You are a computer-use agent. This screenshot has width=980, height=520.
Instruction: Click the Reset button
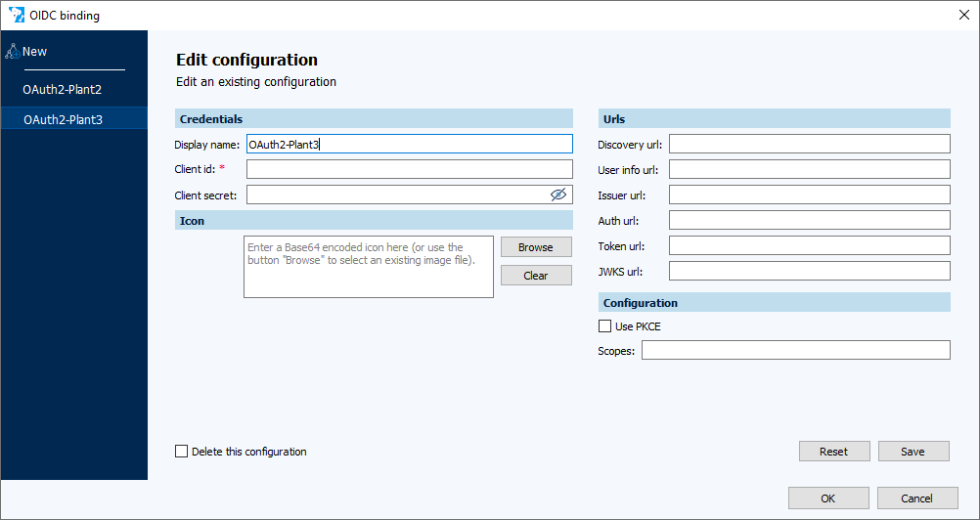833,452
